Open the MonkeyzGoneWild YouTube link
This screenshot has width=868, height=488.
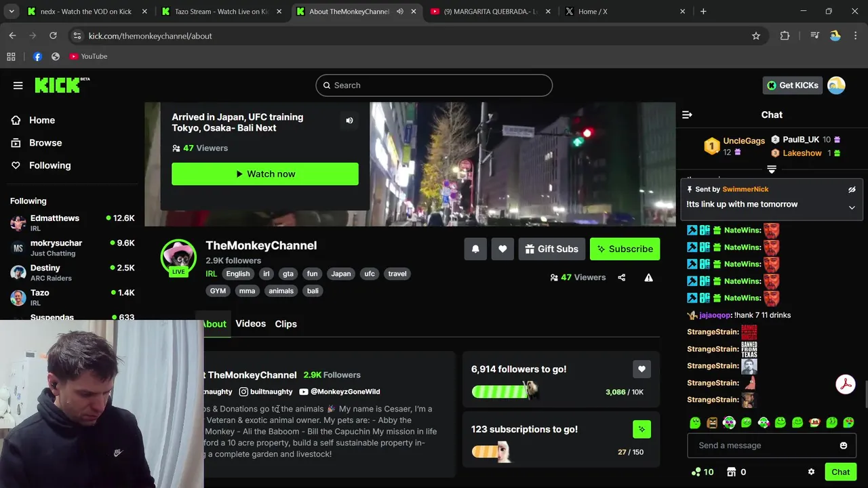pyautogui.click(x=339, y=392)
